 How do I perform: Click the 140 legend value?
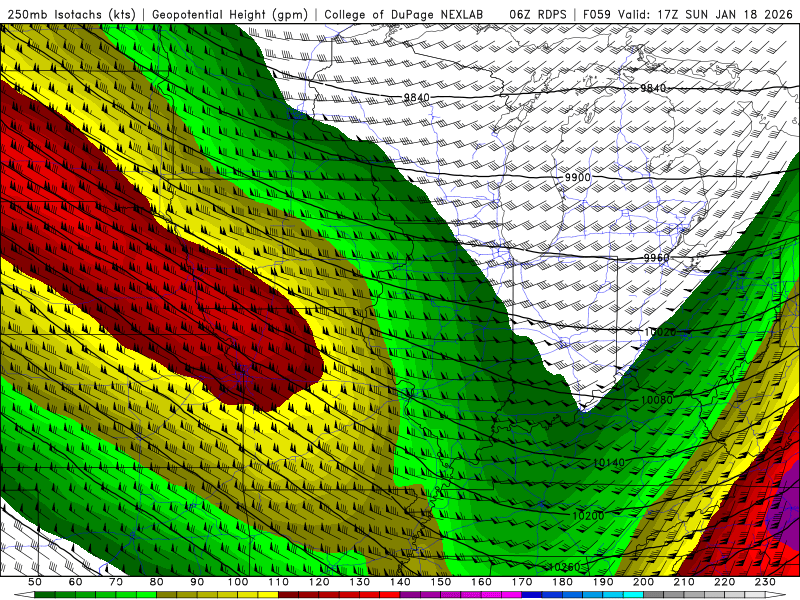tap(401, 582)
